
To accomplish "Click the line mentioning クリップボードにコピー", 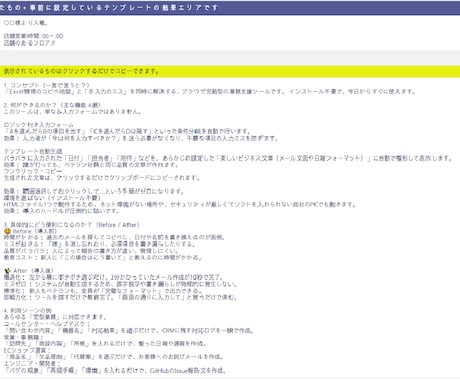I will point(102,178).
